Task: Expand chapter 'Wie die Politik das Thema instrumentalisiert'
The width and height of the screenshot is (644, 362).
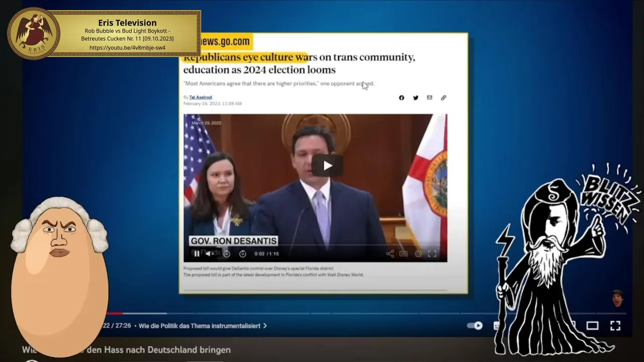Action: (203, 326)
